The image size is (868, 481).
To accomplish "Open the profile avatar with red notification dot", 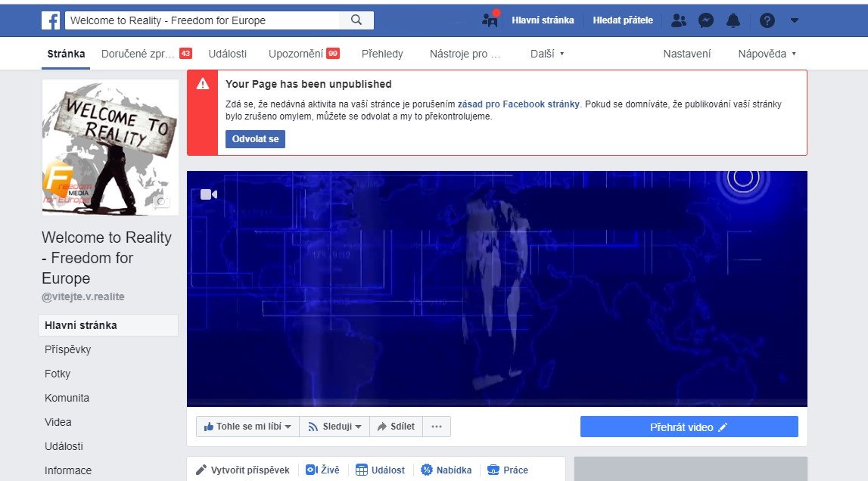I will [x=490, y=20].
